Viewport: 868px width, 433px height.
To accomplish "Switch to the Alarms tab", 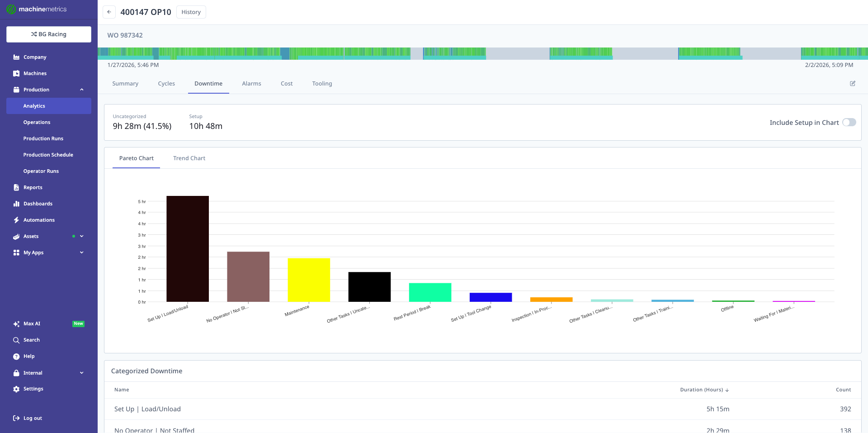I will 251,83.
